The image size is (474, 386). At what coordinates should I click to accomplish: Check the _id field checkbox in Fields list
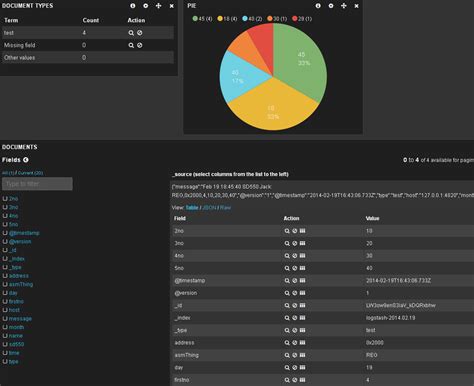(5, 250)
